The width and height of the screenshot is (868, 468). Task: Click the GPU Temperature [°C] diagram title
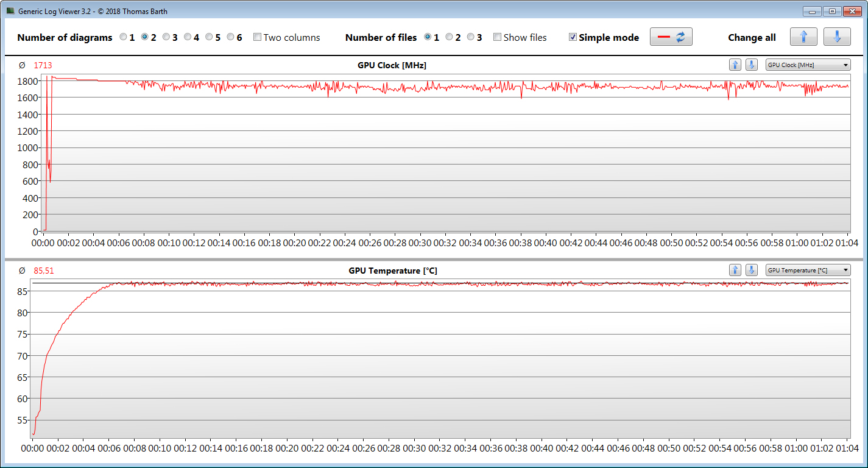(393, 271)
